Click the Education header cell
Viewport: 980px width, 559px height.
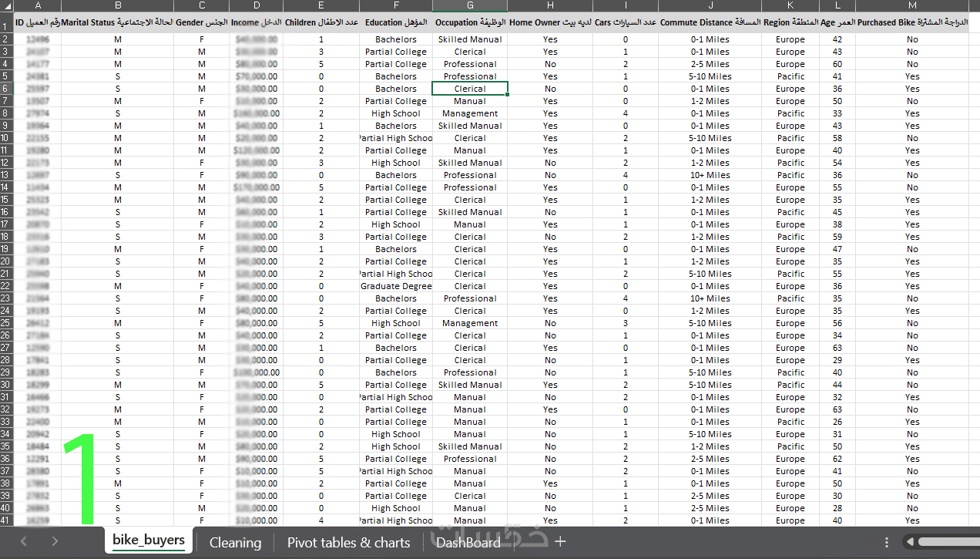tap(396, 22)
